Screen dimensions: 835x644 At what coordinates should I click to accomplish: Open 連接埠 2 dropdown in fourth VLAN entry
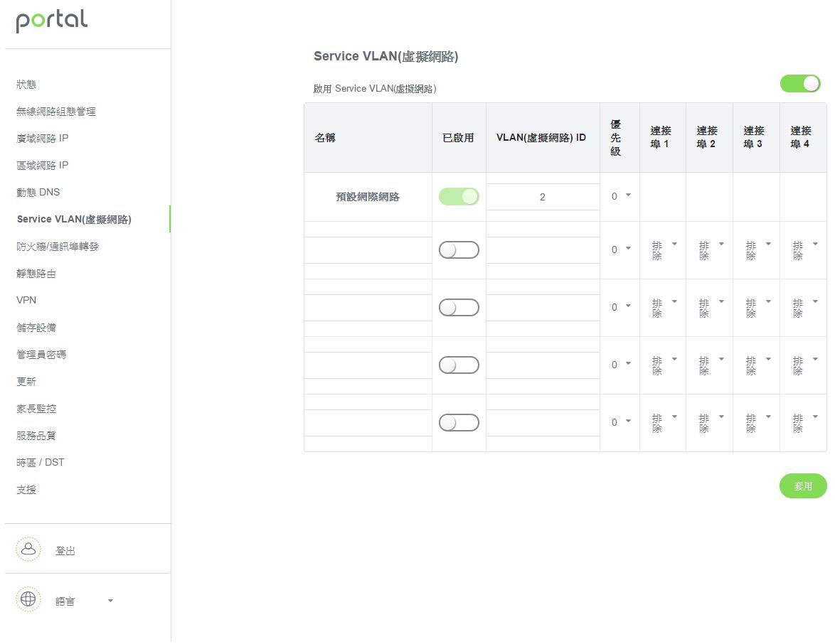711,365
